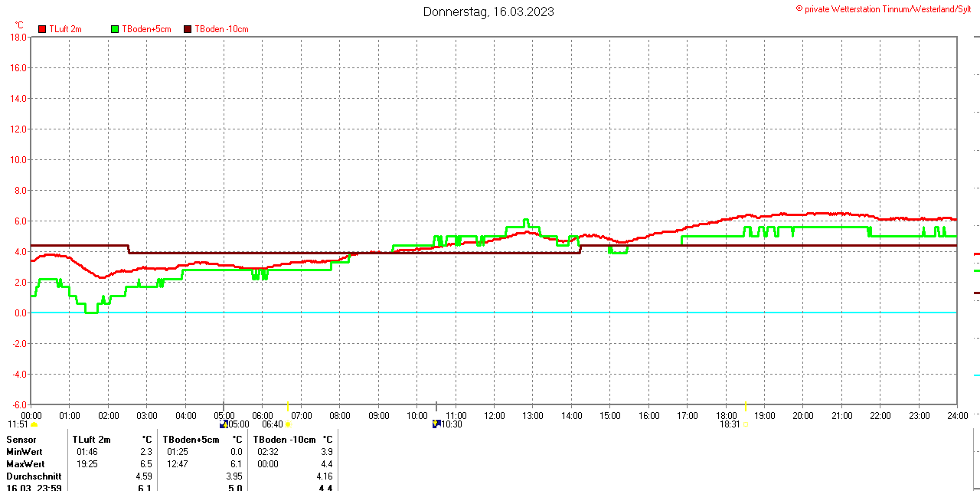980x491 pixels.
Task: Select the TBoden -10cm legend label
Action: pos(221,29)
